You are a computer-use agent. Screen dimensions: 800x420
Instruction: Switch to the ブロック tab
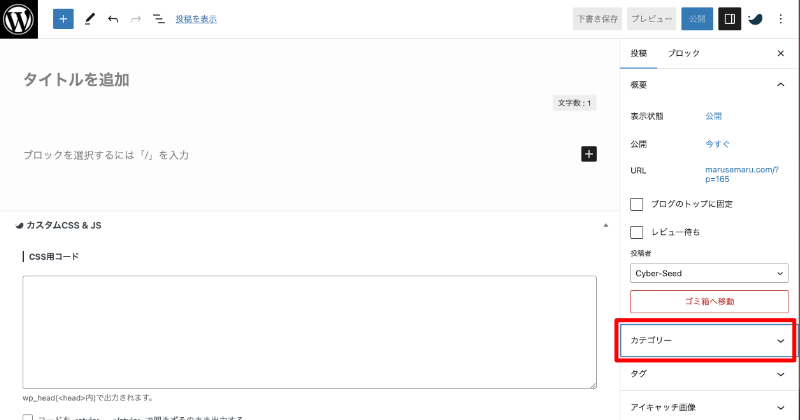[x=684, y=53]
